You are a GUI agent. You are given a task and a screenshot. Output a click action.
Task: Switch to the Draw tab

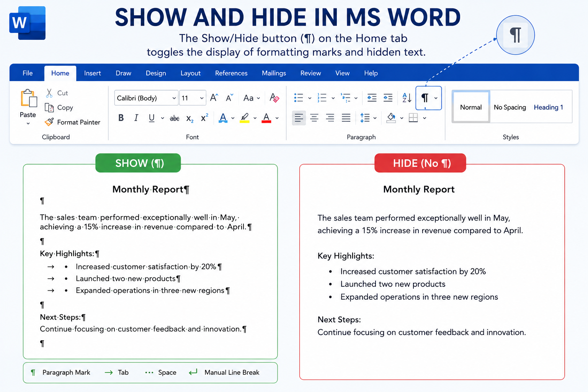[123, 73]
